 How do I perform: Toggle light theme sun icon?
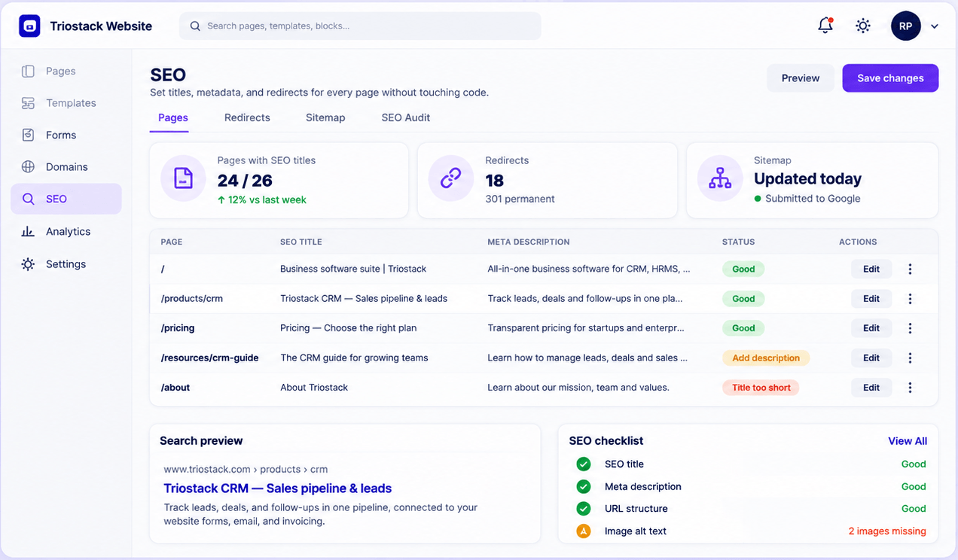click(x=863, y=26)
